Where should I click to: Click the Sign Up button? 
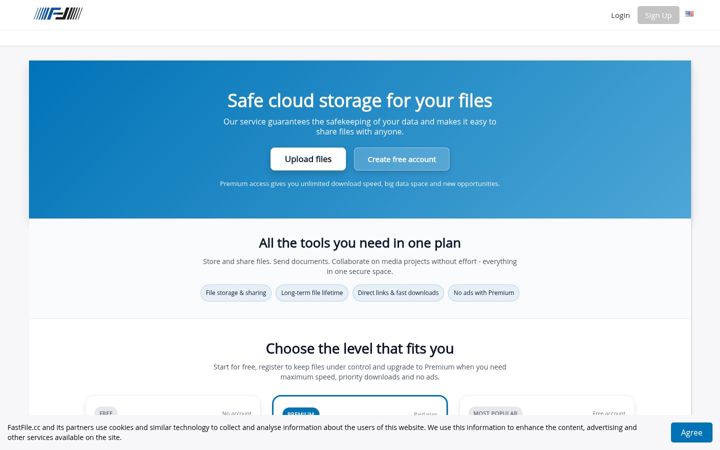click(658, 15)
